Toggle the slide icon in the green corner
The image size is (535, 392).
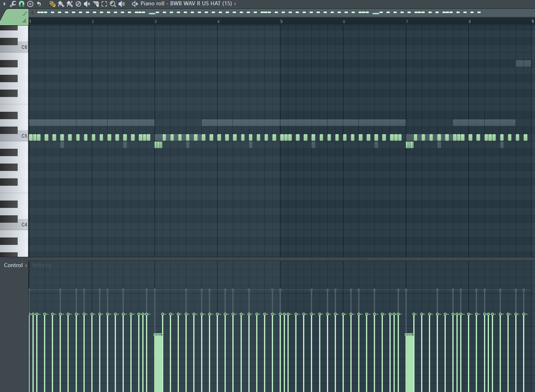tap(25, 14)
